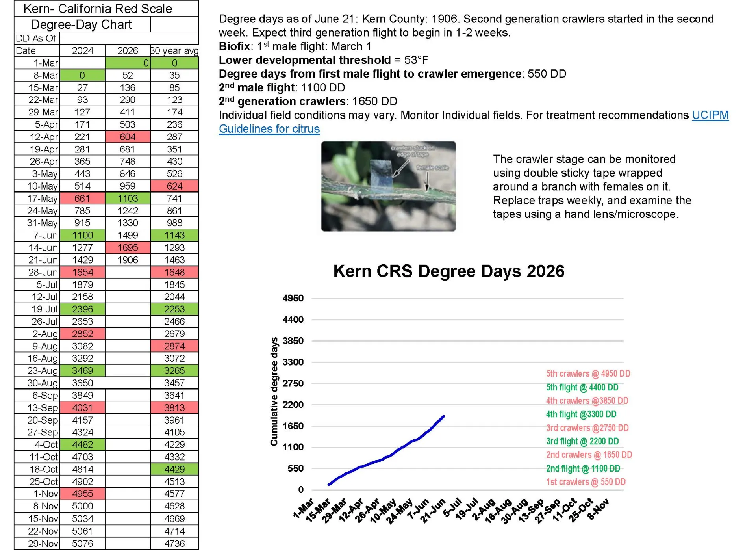Click the green 1143 cell for 7-Jun
The image size is (756, 550).
(x=174, y=235)
